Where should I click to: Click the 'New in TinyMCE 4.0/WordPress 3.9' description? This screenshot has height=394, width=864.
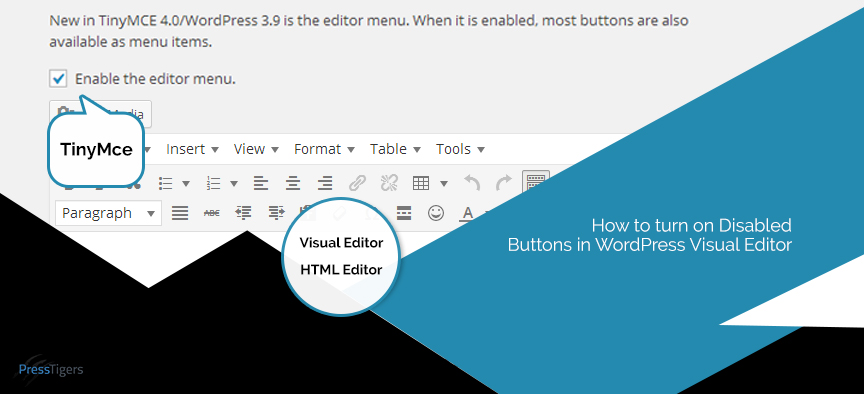369,31
